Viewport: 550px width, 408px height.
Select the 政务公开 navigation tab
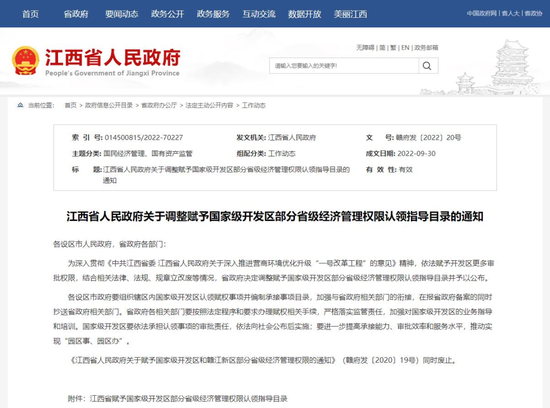(167, 14)
